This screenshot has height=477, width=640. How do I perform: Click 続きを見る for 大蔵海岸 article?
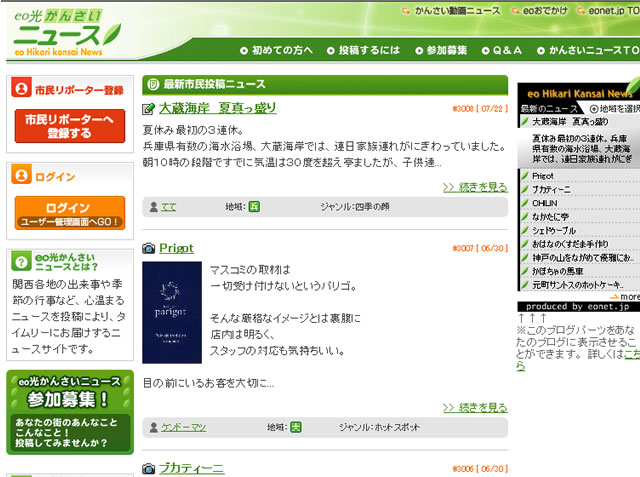pos(475,187)
